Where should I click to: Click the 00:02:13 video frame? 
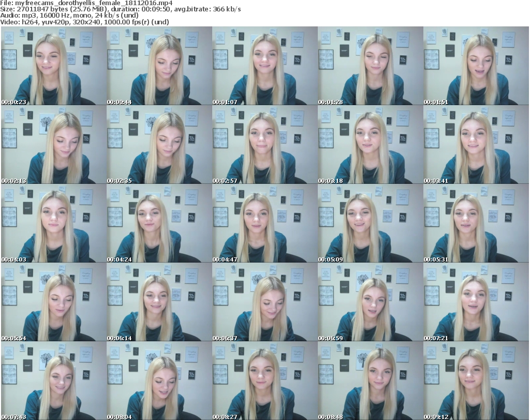53,144
